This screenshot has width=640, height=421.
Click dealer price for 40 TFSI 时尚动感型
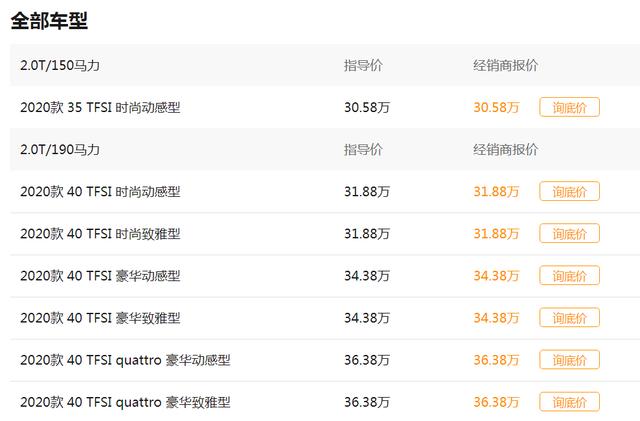pos(496,192)
